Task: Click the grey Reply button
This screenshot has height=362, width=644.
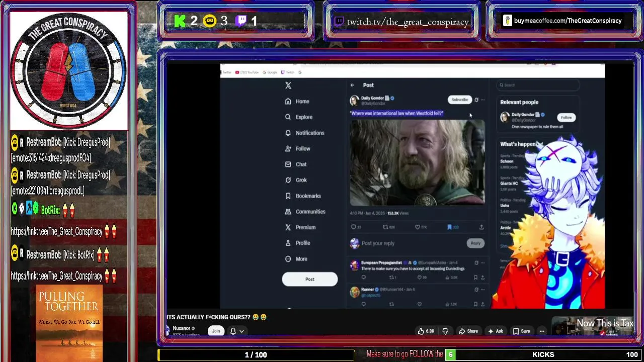Action: coord(475,243)
